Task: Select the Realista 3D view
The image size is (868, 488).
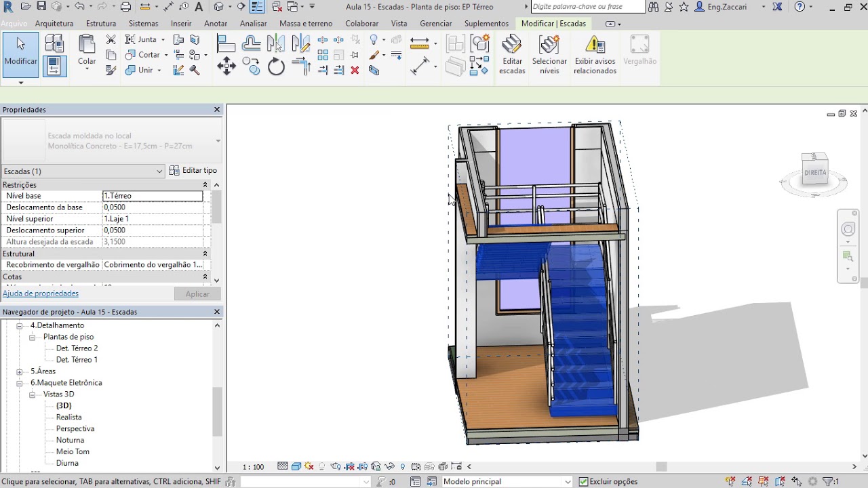Action: [x=68, y=418]
